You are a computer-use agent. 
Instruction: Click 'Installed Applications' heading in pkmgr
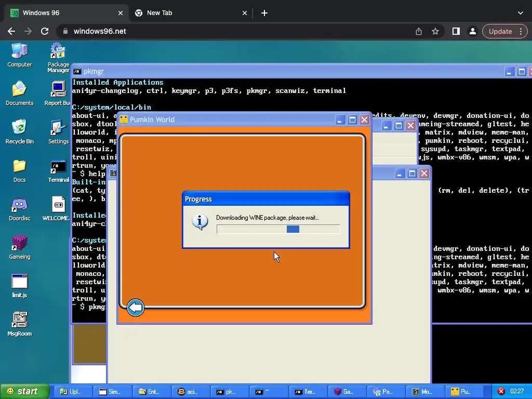pyautogui.click(x=118, y=82)
